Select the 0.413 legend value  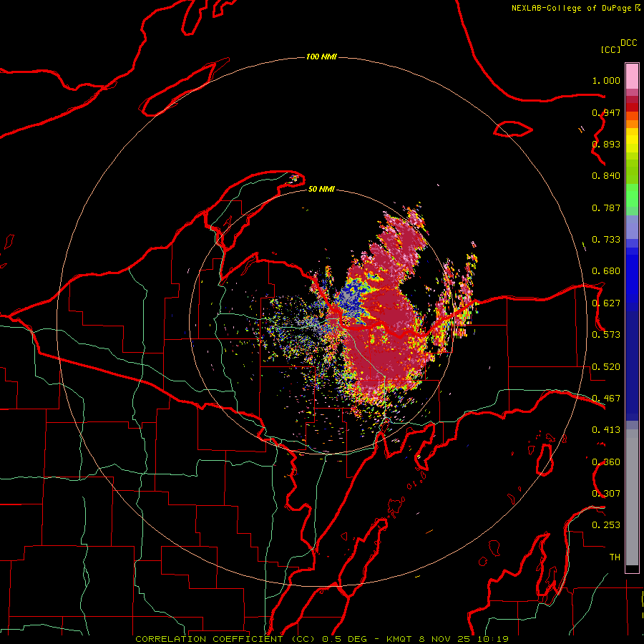tap(606, 430)
